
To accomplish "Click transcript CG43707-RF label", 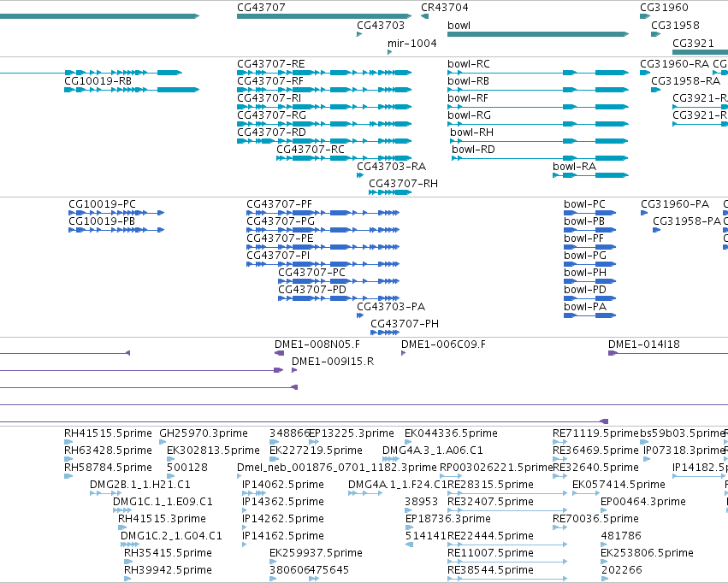I will pyautogui.click(x=269, y=81).
